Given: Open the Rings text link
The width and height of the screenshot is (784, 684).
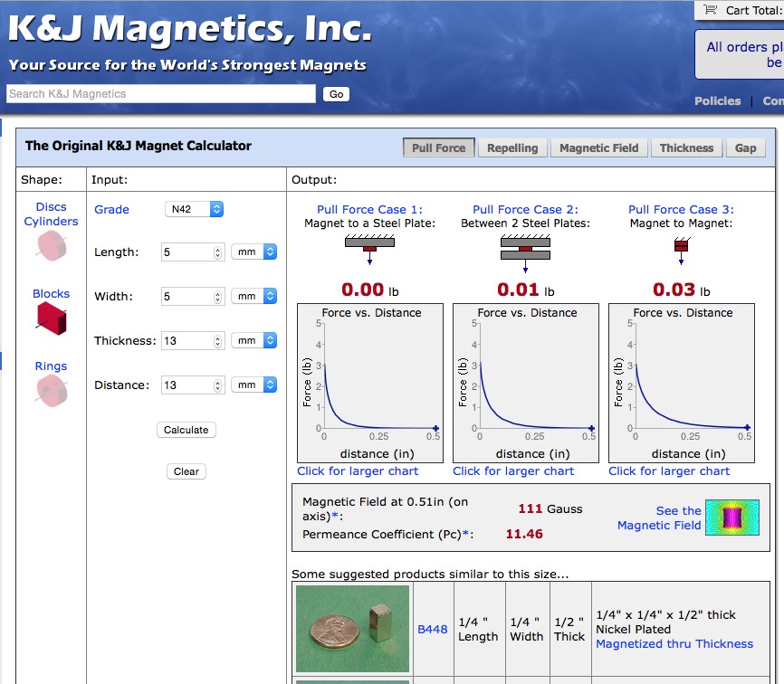Looking at the screenshot, I should pos(51,366).
